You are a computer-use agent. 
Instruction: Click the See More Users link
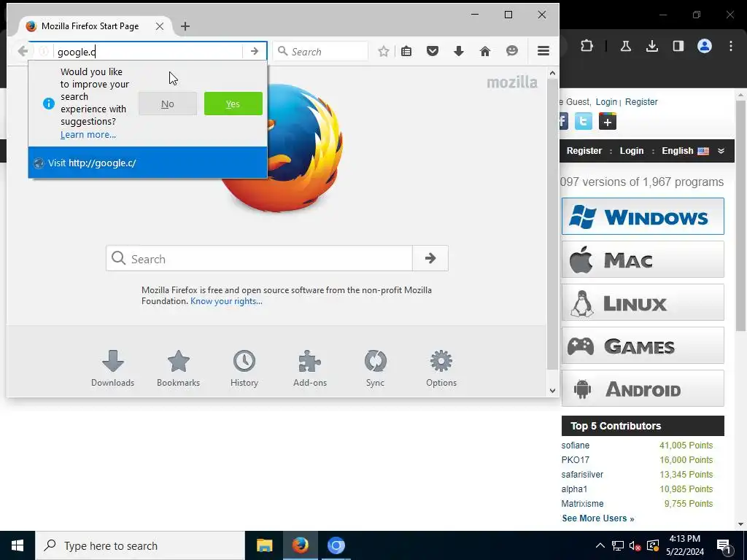(x=598, y=518)
